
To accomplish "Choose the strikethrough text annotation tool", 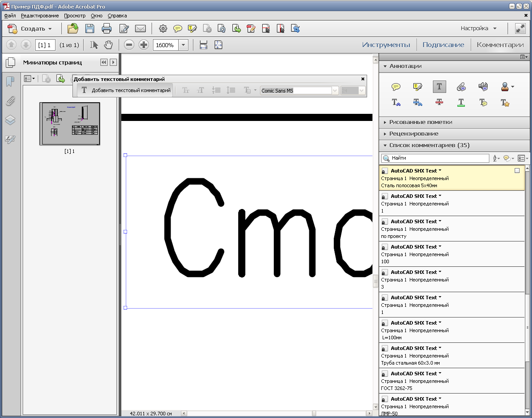I will (439, 102).
